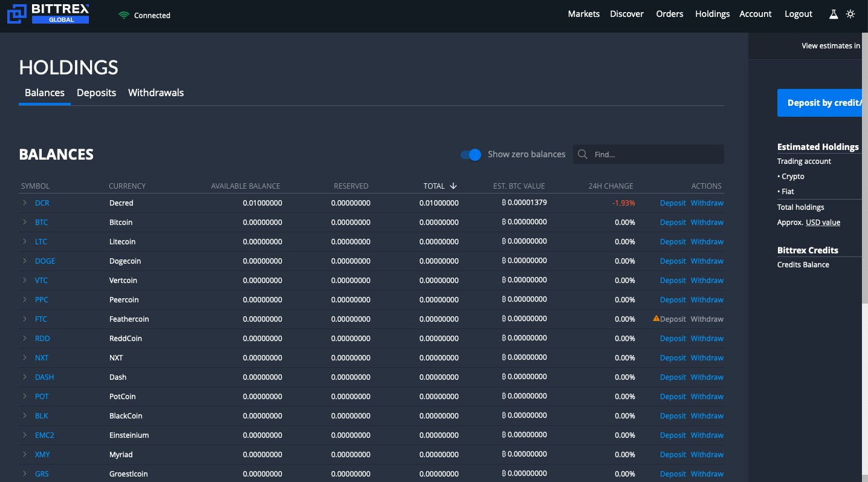Expand the PPC row chevron
This screenshot has height=482, width=868.
pos(25,299)
